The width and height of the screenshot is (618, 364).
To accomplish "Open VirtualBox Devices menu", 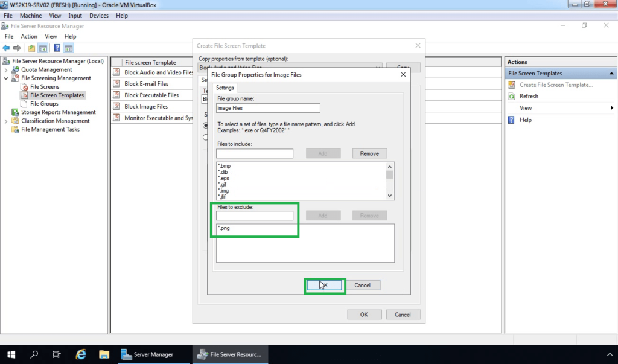I will coord(99,15).
